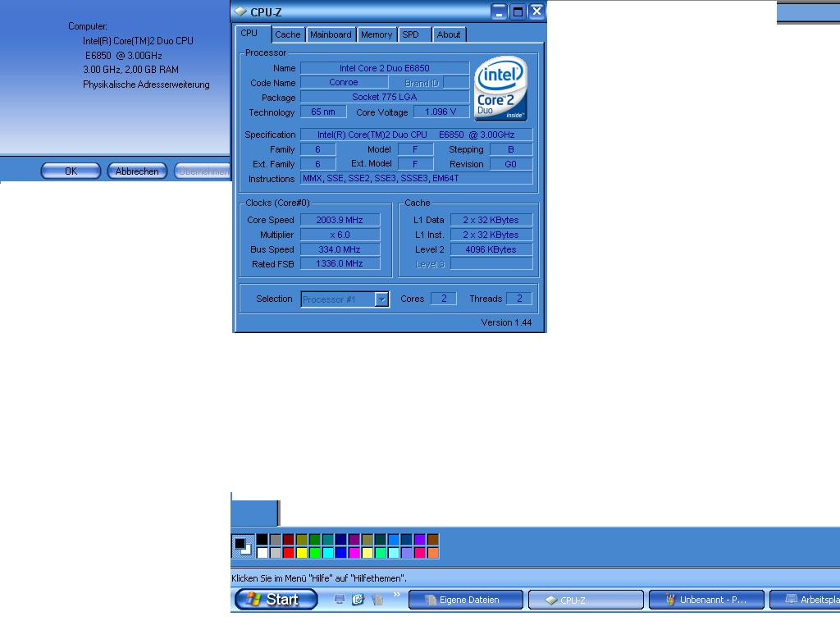
Task: Click '3.00 GHz, 2,00 GB RAM' text
Action: 130,70
